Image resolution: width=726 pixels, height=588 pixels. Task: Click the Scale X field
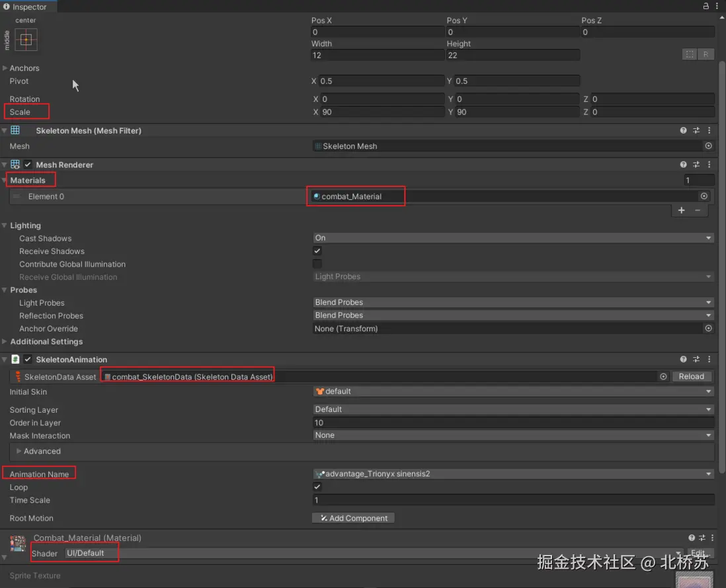pos(382,112)
